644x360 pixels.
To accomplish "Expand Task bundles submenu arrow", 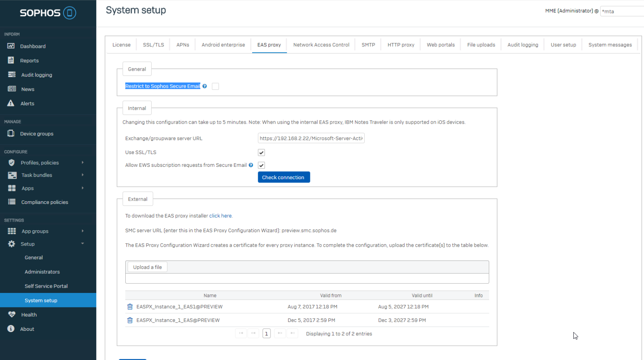I will pyautogui.click(x=83, y=175).
